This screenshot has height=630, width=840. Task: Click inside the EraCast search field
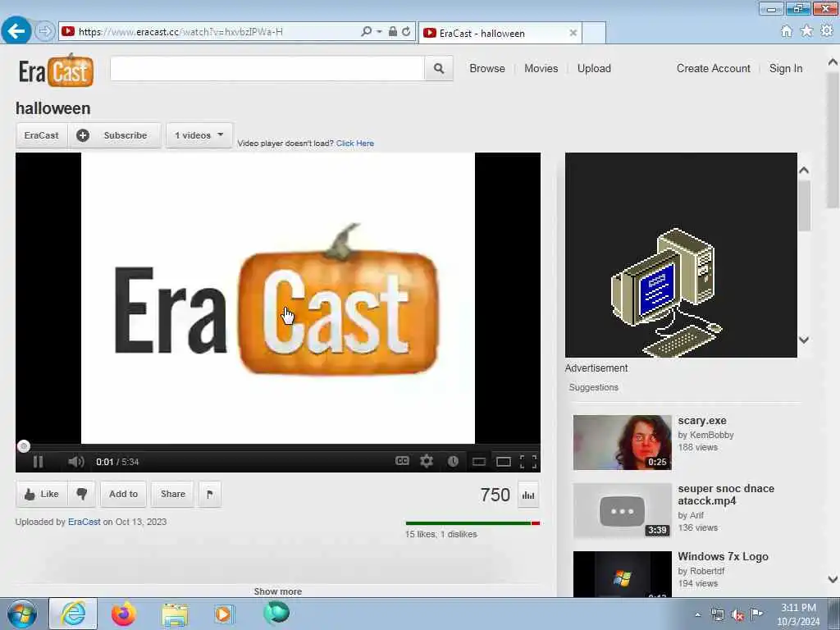[267, 68]
